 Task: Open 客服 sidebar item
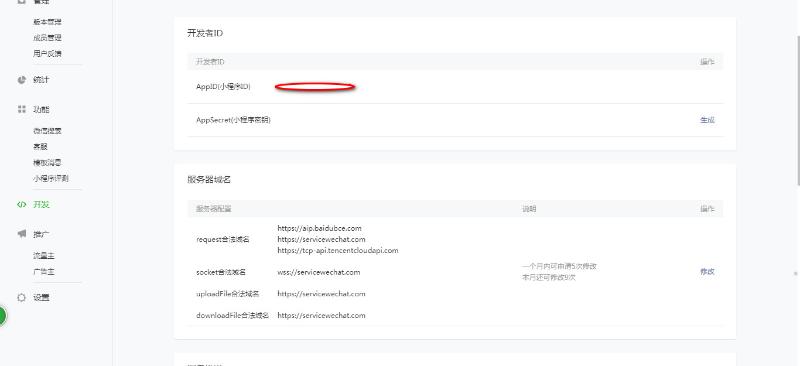[x=40, y=147]
